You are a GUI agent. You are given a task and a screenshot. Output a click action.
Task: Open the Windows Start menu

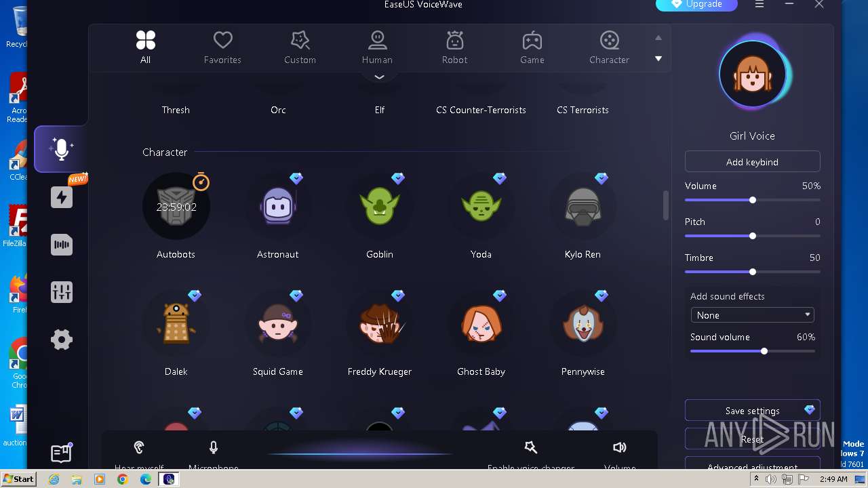(18, 479)
